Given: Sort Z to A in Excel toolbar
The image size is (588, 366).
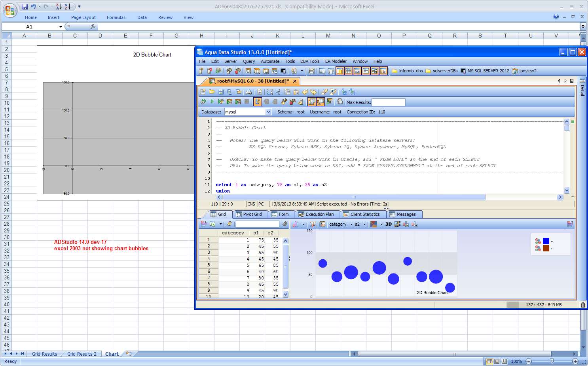Looking at the screenshot, I should 59,7.
